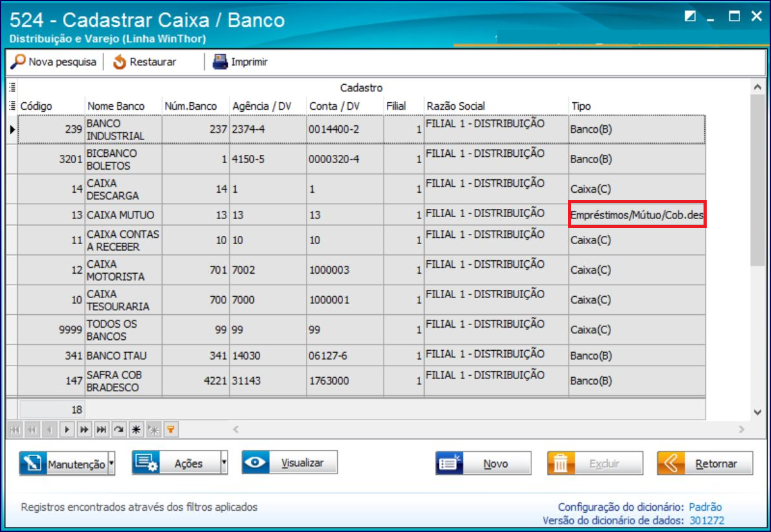This screenshot has height=532, width=771.
Task: Select the CAIXA CONTAS A RECEBER cell
Action: pos(123,240)
